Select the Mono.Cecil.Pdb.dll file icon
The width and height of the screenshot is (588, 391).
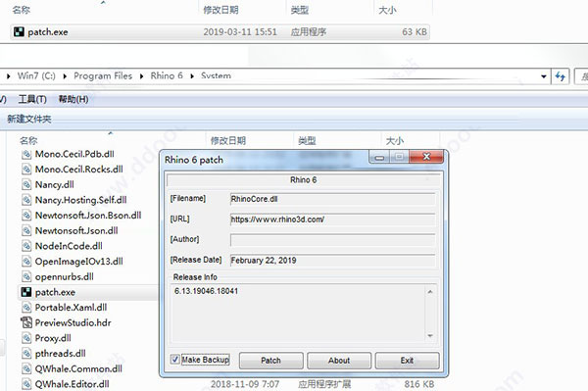(26, 154)
